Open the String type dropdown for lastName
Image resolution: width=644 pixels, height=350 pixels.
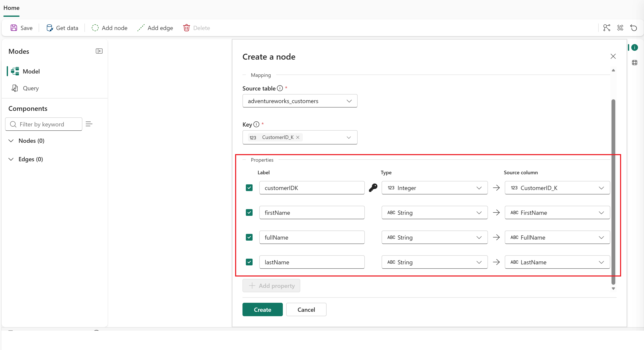click(435, 262)
